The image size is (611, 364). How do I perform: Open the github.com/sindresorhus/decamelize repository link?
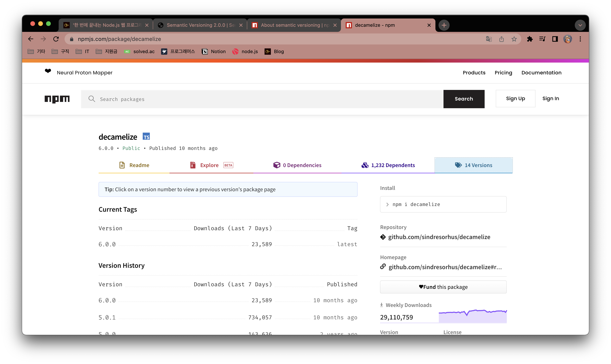(439, 237)
